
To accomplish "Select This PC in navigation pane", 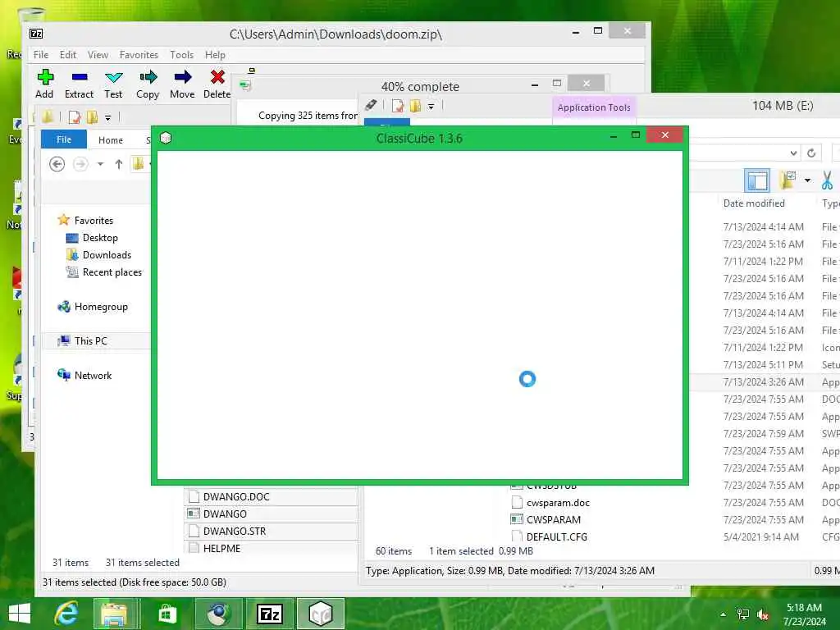I will click(x=83, y=340).
